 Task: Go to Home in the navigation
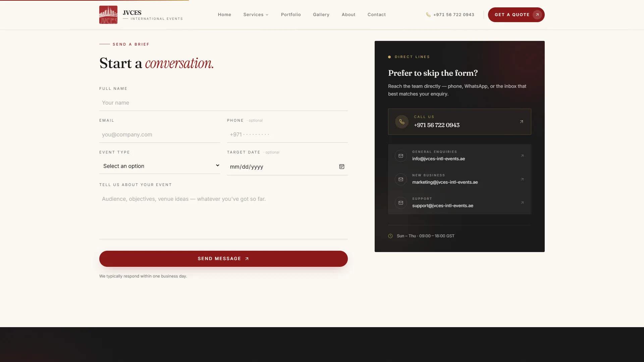[x=224, y=15]
